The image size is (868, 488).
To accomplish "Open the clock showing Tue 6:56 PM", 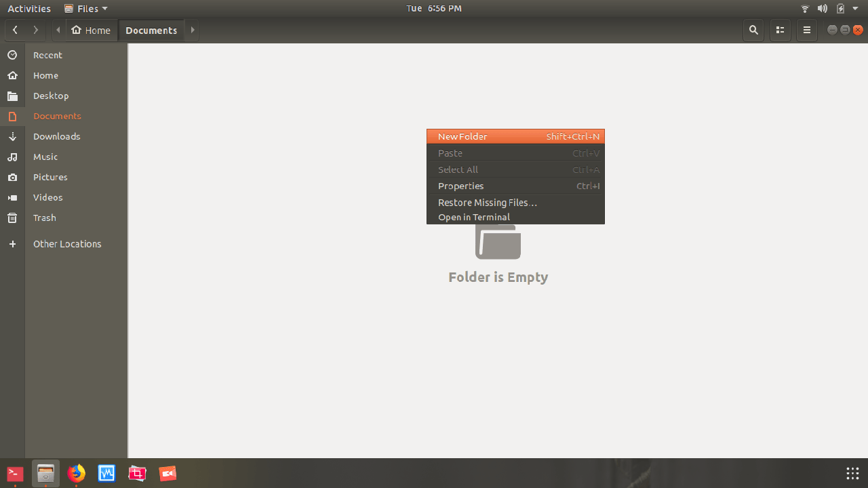I will tap(434, 9).
